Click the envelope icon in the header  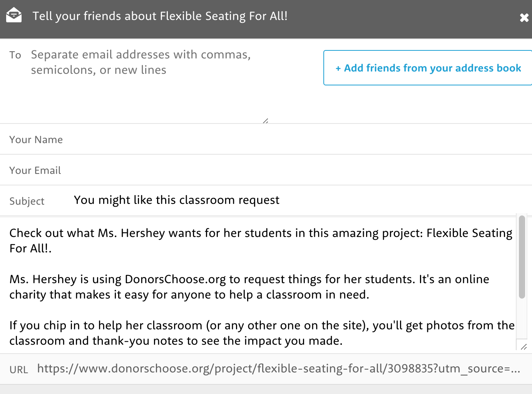pos(14,15)
